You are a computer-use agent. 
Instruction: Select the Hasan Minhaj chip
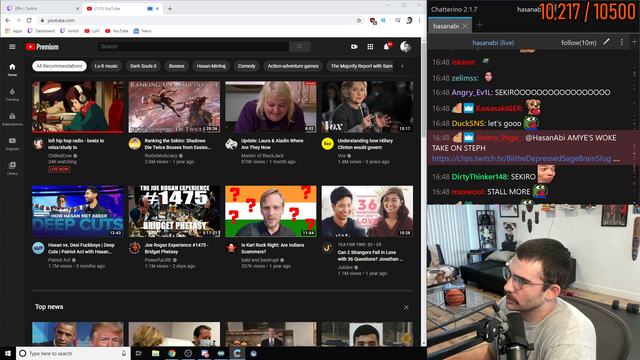(211, 66)
